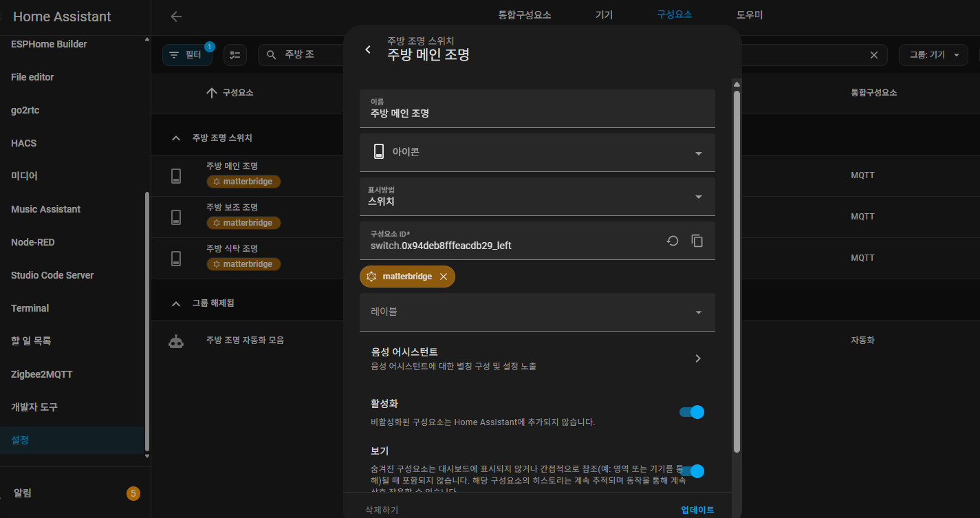Viewport: 980px width, 518px height.
Task: Switch to the 통합구성요소 tab
Action: [x=524, y=15]
